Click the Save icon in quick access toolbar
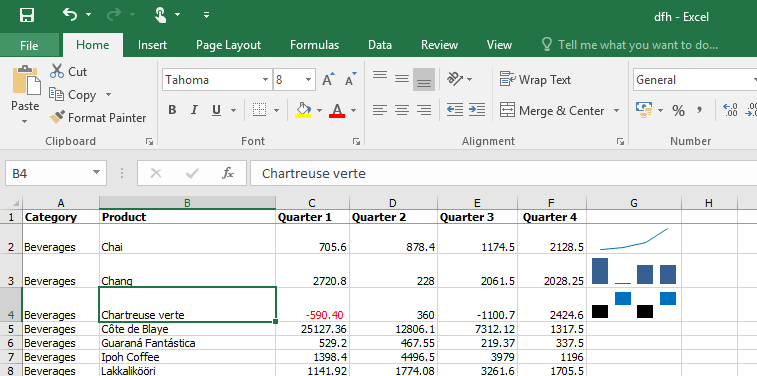The image size is (757, 376). 27,15
